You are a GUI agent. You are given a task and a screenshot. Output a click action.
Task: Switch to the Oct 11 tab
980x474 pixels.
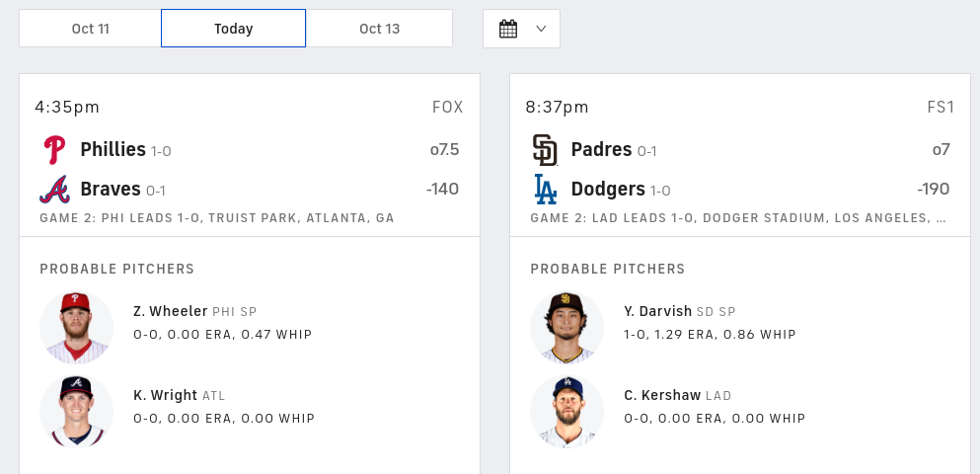click(x=91, y=29)
